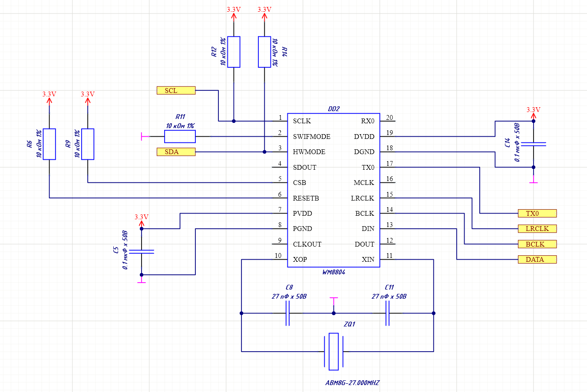Click the TX0 output port label
This screenshot has height=392, width=587.
(x=537, y=213)
